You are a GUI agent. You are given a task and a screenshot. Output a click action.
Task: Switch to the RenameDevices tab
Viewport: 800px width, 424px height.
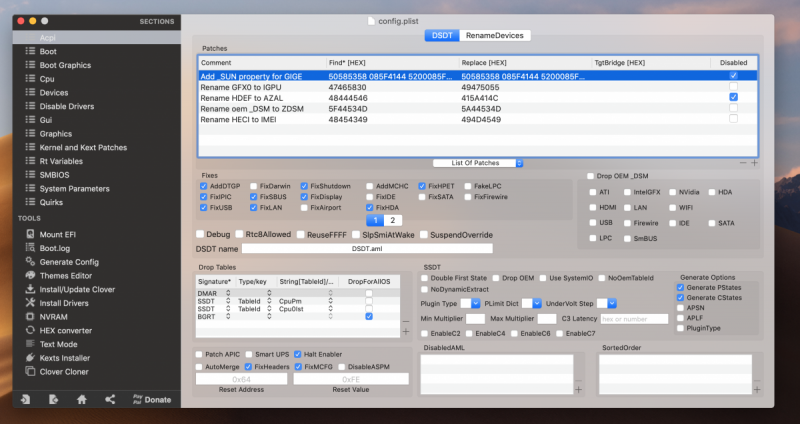click(496, 35)
